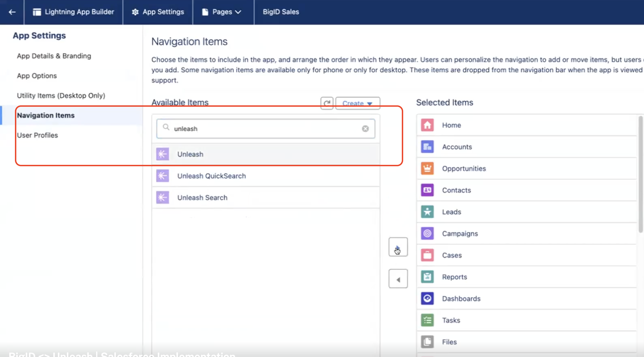Open User Profiles settings

click(37, 135)
